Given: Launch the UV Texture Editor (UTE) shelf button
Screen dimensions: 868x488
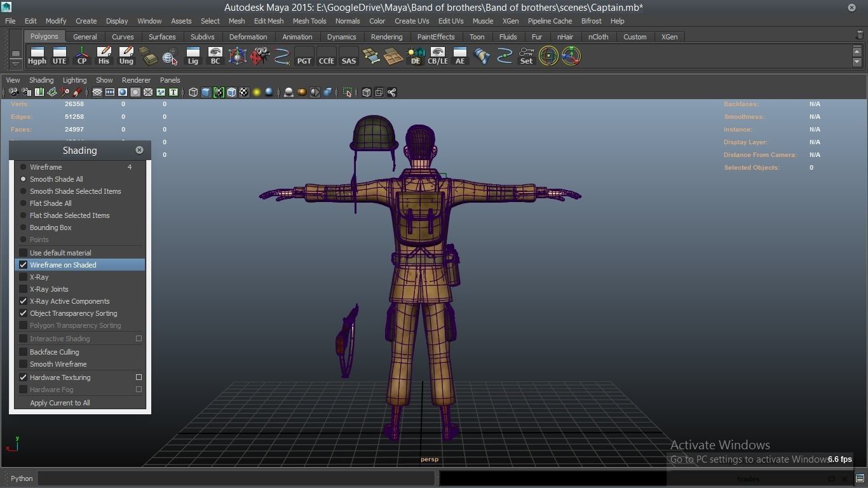Looking at the screenshot, I should coord(59,56).
